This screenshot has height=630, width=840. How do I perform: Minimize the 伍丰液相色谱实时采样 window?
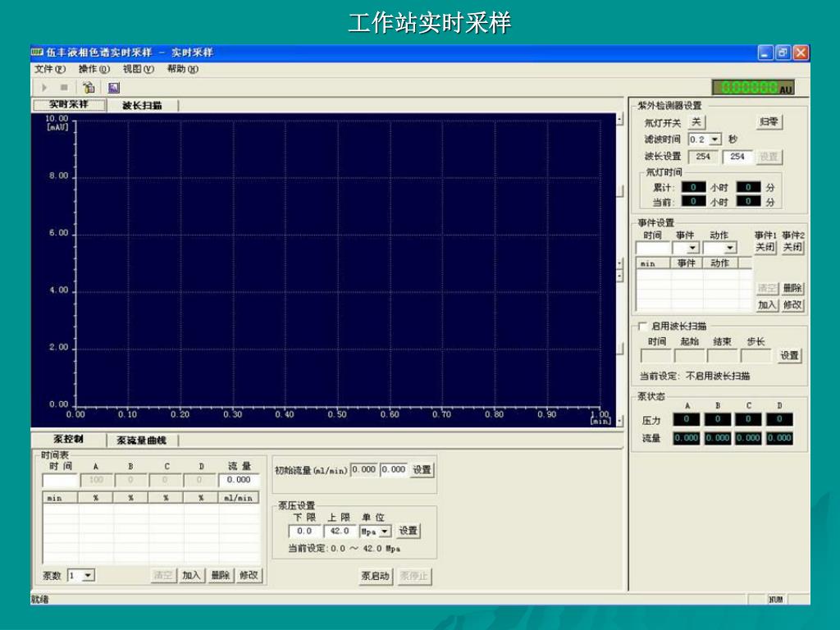click(765, 52)
